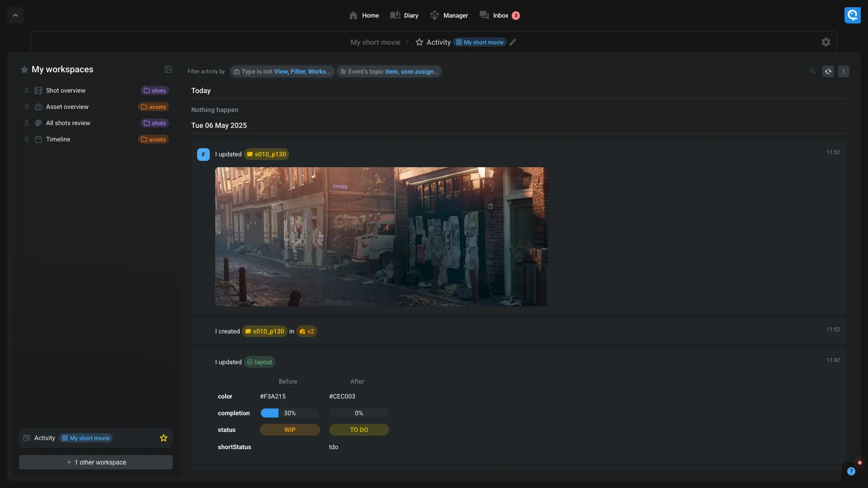Viewport: 868px width, 488px height.
Task: Click the pencil edit icon next to Activity title
Action: (513, 42)
